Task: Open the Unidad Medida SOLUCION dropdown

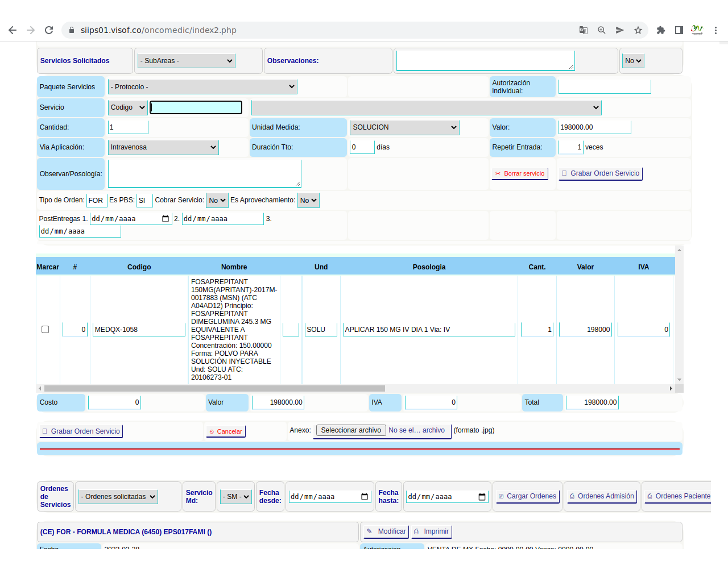Action: pos(404,127)
